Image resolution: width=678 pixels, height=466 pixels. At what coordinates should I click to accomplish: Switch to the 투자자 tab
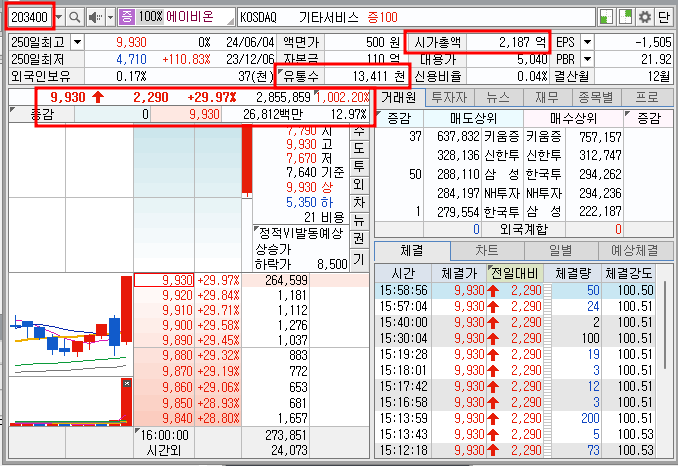[449, 97]
